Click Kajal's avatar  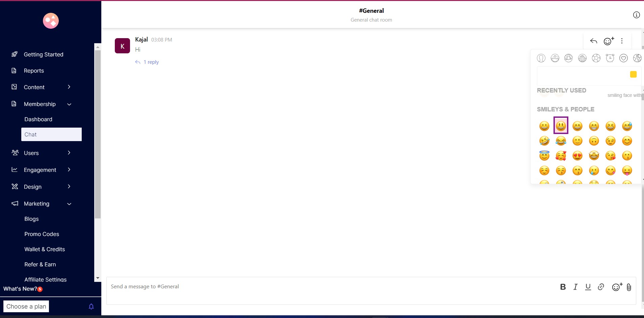pos(122,46)
